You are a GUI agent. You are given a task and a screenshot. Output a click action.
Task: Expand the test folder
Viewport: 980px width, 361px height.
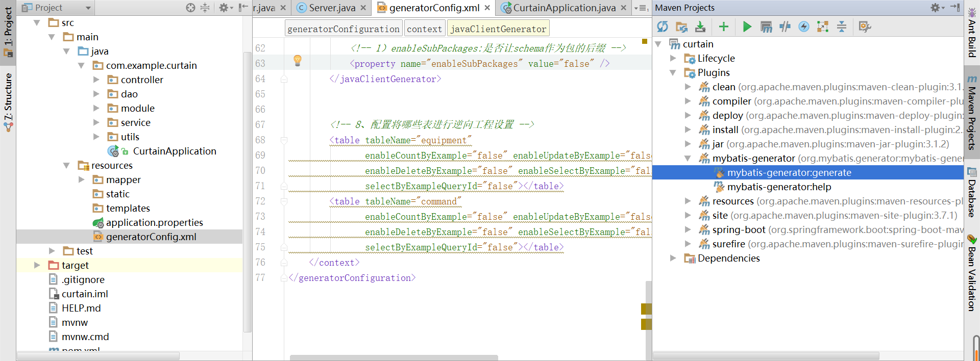click(x=52, y=251)
